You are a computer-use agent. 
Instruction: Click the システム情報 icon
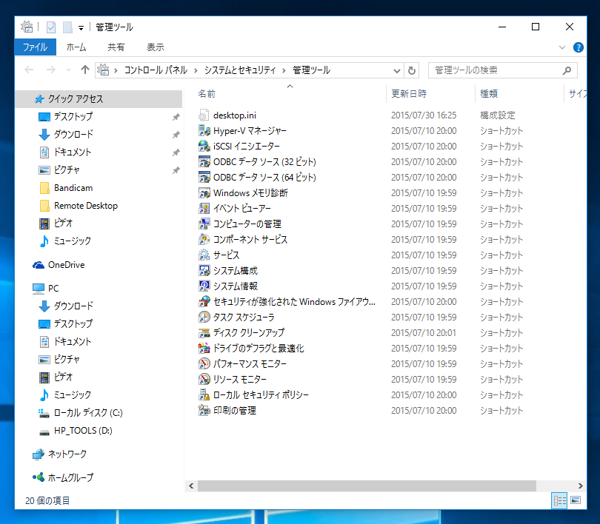coord(204,286)
